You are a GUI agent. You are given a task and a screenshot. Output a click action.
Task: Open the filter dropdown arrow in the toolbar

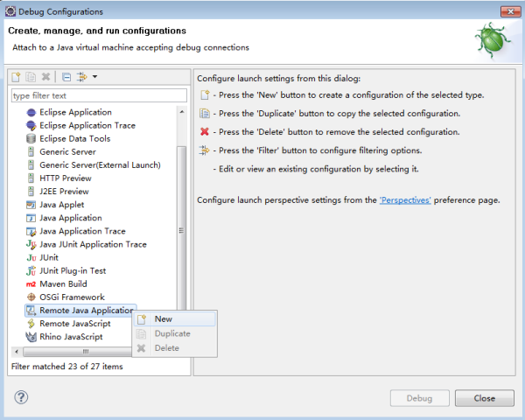[95, 77]
